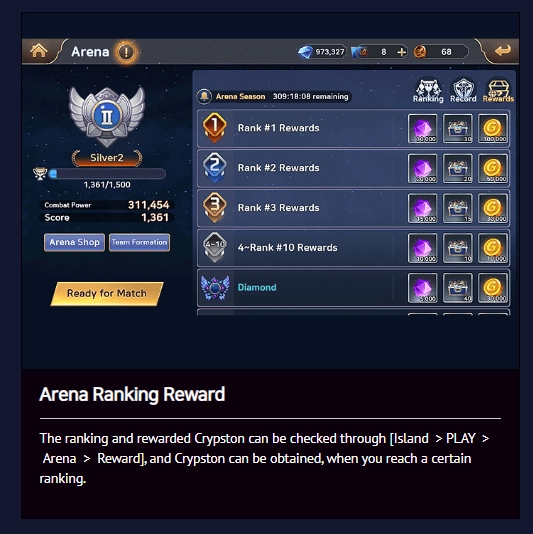Click the Silver2 rank badge emblem
The image size is (533, 534).
point(107,116)
